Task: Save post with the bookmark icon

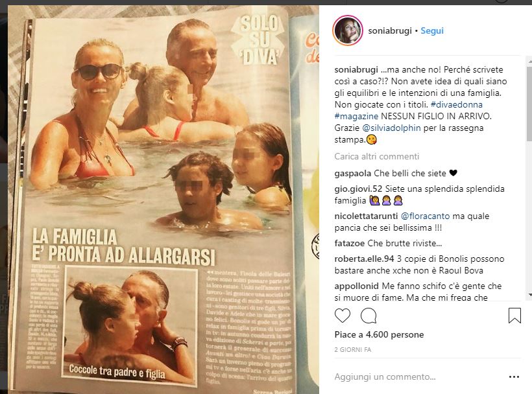Action: pos(514,316)
